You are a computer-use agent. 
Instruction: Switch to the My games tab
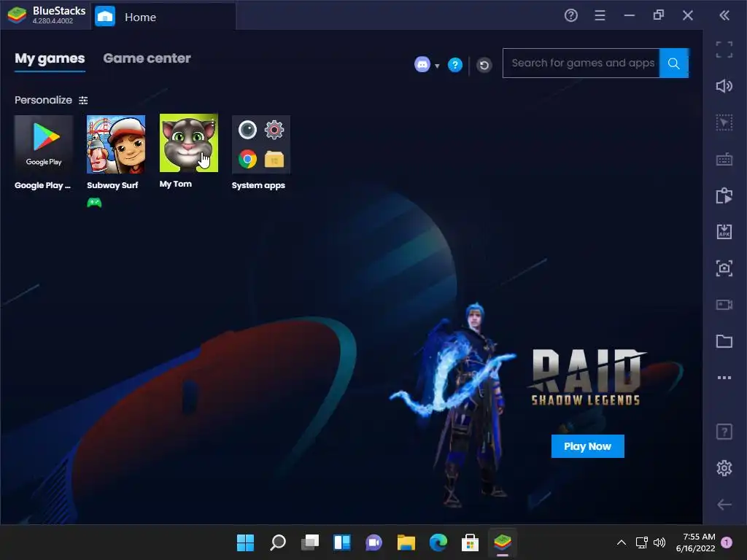(x=50, y=58)
